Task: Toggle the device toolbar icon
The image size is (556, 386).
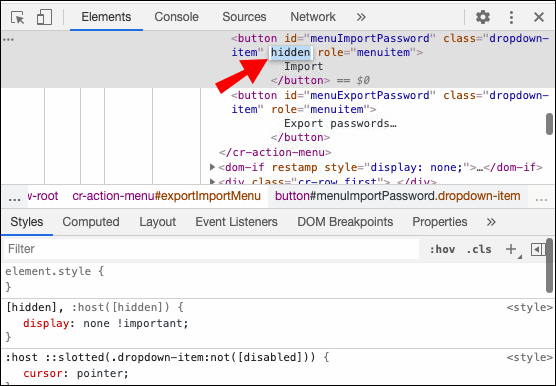Action: pyautogui.click(x=44, y=17)
